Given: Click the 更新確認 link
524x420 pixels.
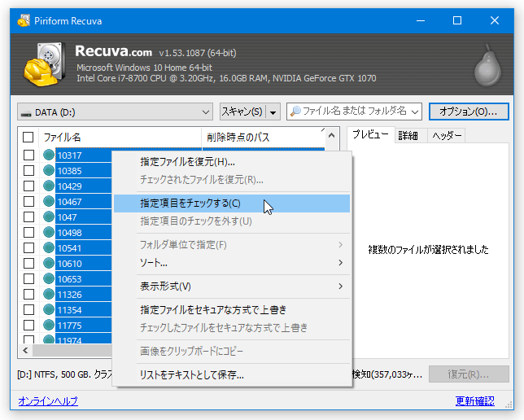Looking at the screenshot, I should click(x=474, y=400).
